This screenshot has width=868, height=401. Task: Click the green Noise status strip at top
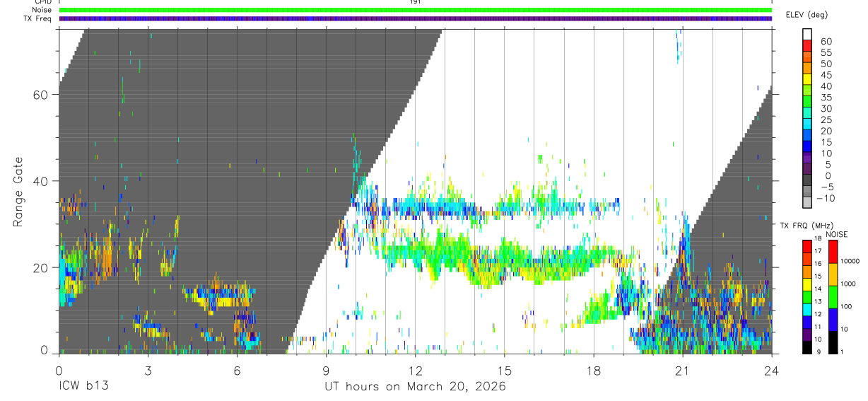(x=415, y=10)
